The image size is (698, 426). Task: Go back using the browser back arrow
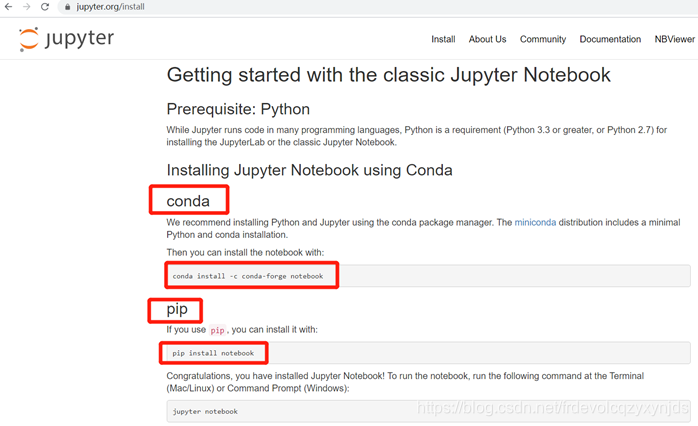click(x=8, y=7)
